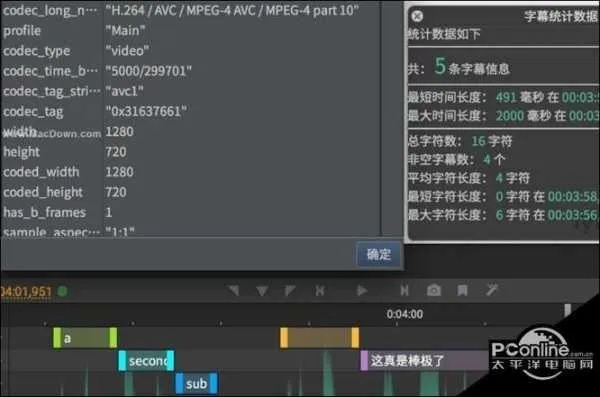Click the codec_type property name
Image resolution: width=600 pixels, height=397 pixels.
point(37,51)
